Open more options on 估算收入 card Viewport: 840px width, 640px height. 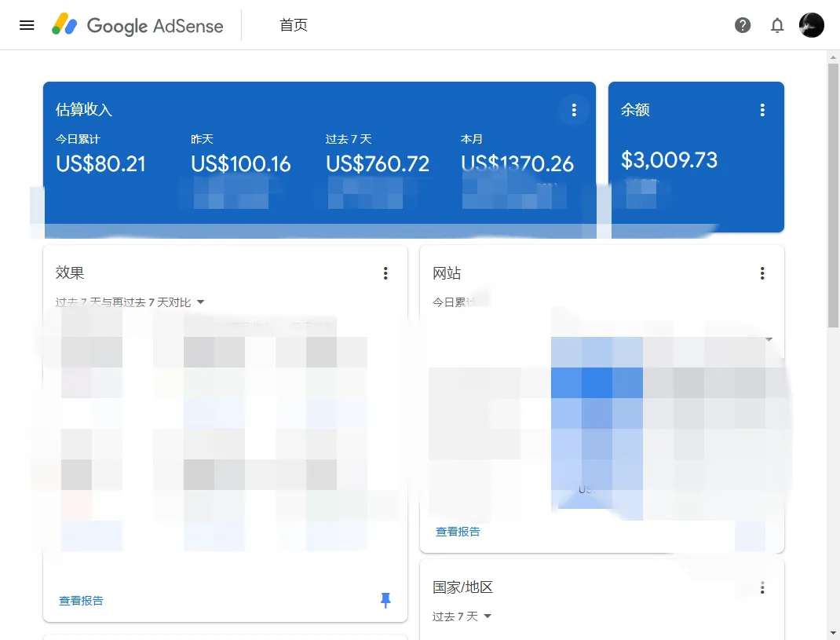[574, 110]
